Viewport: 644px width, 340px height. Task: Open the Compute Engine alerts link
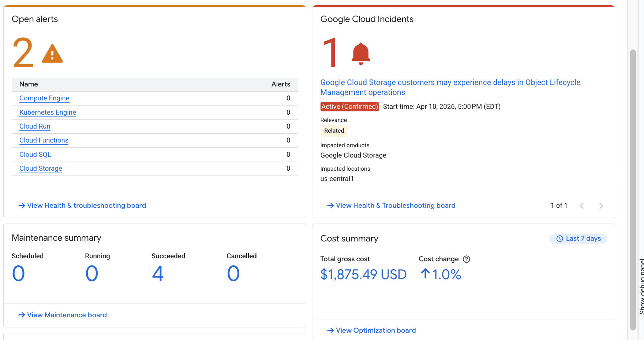44,98
